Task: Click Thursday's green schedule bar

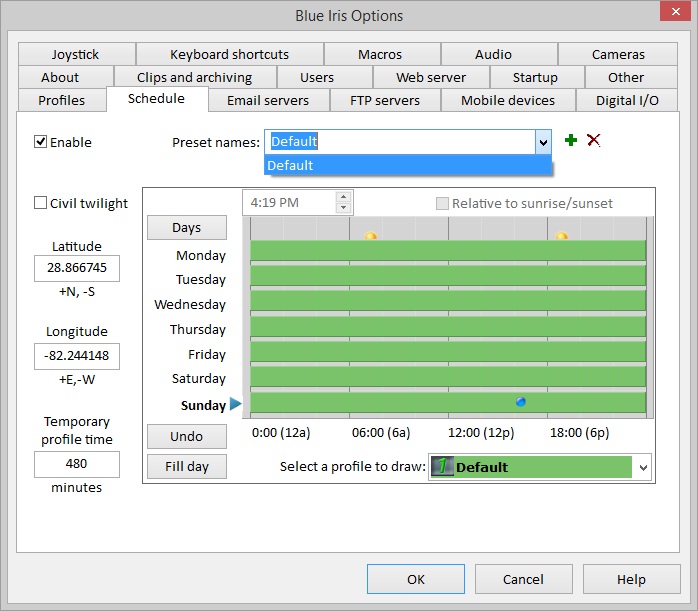Action: click(x=448, y=326)
